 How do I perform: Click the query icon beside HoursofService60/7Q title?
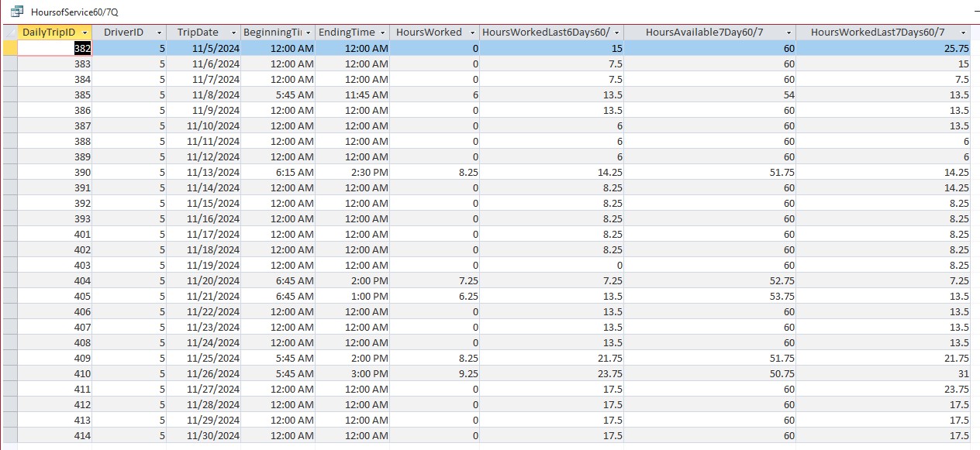click(16, 12)
